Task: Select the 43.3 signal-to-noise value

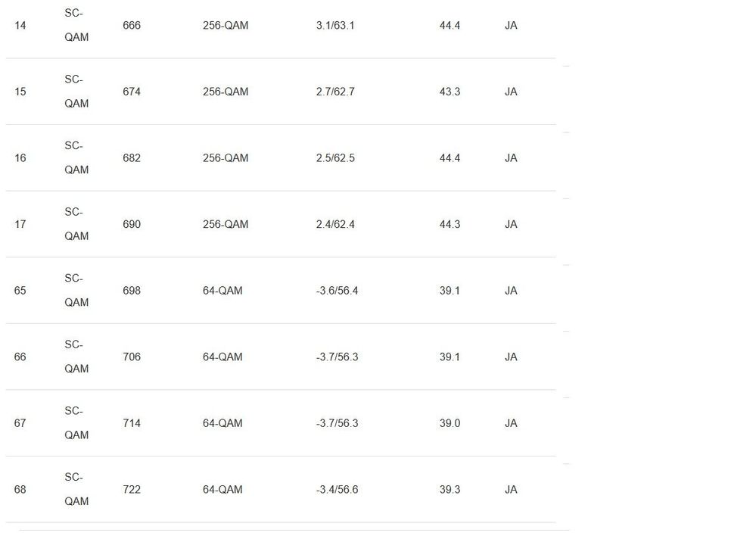Action: coord(450,92)
